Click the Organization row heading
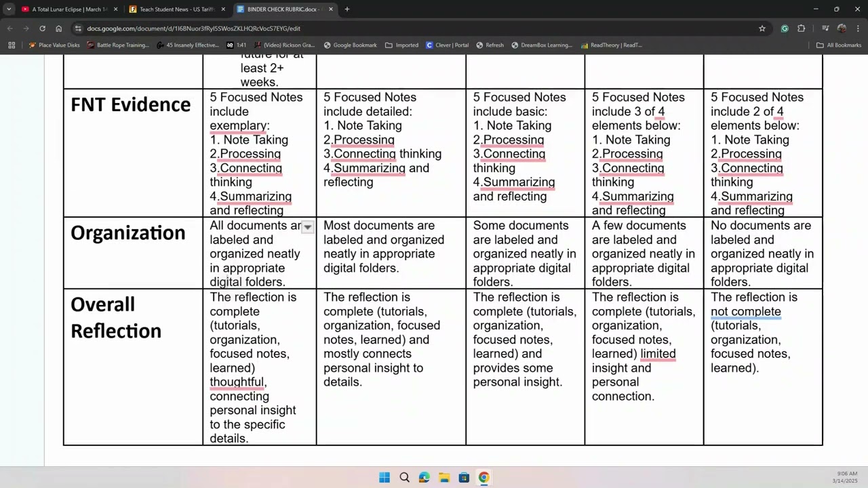 point(128,232)
